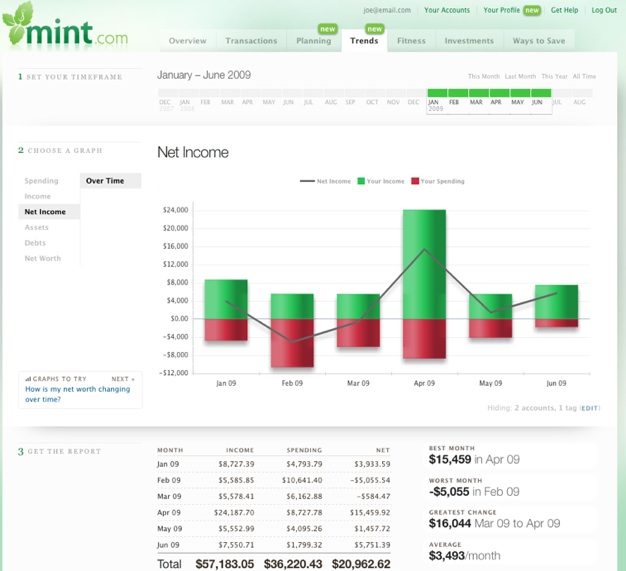Click EDIT link for hidden accounts

590,408
